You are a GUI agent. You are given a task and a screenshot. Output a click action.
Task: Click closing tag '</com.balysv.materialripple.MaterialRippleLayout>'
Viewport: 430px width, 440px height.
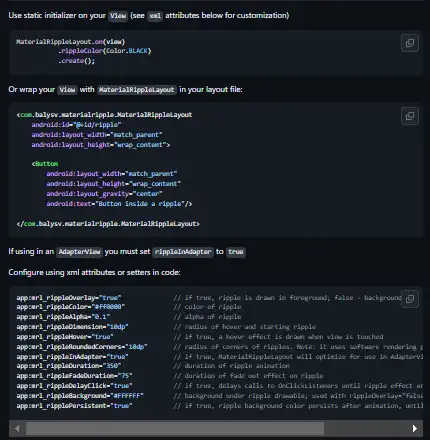(108, 224)
